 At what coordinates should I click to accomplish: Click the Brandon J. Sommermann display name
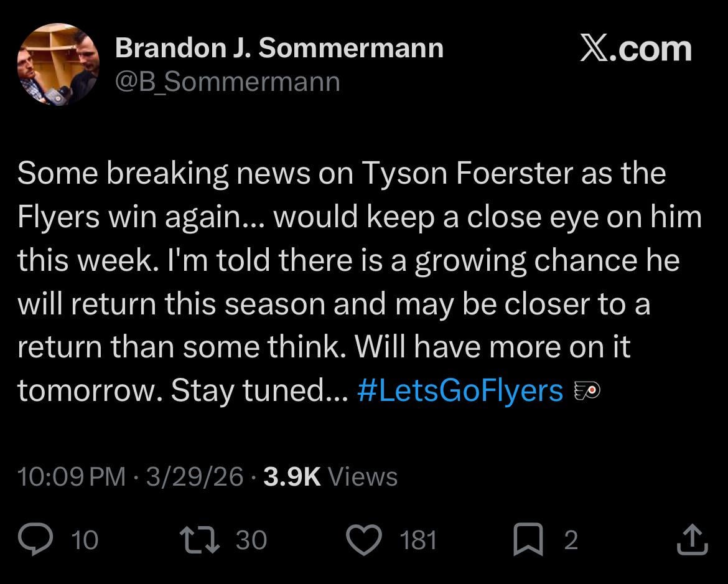click(x=279, y=48)
